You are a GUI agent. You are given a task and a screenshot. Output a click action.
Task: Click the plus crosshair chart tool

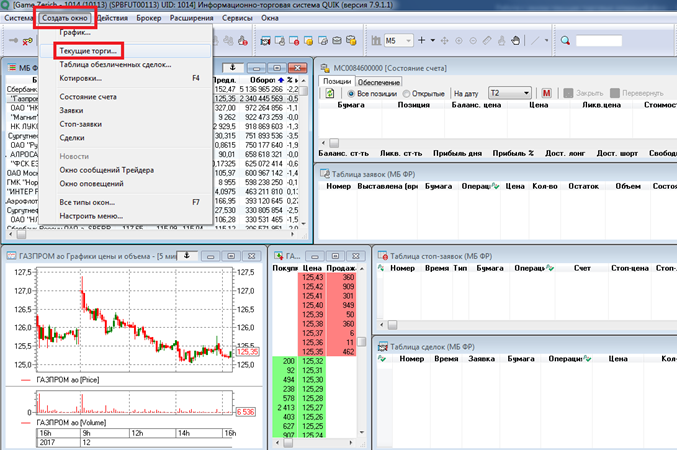click(x=421, y=40)
